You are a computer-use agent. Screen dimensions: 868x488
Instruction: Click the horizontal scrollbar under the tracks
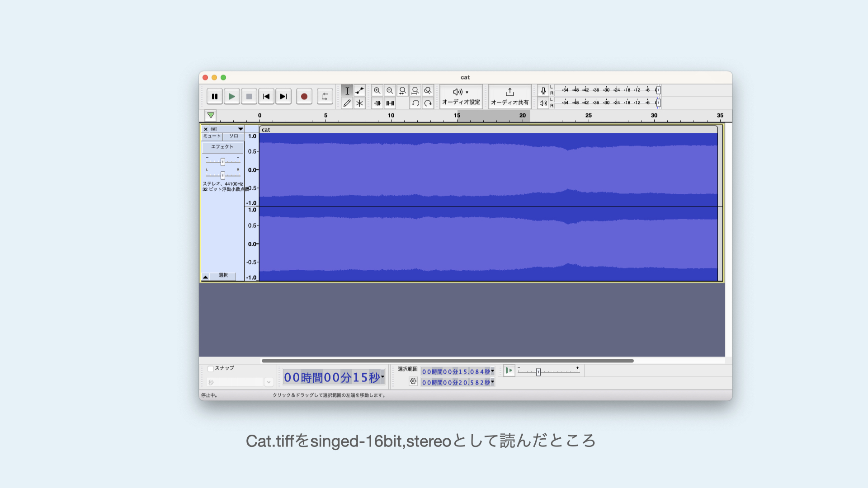[448, 361]
